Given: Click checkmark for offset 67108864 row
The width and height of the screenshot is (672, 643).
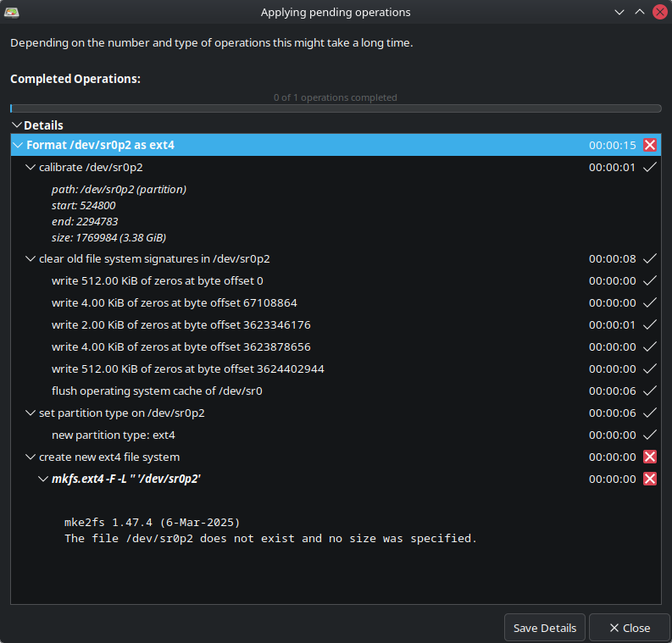Looking at the screenshot, I should (650, 303).
